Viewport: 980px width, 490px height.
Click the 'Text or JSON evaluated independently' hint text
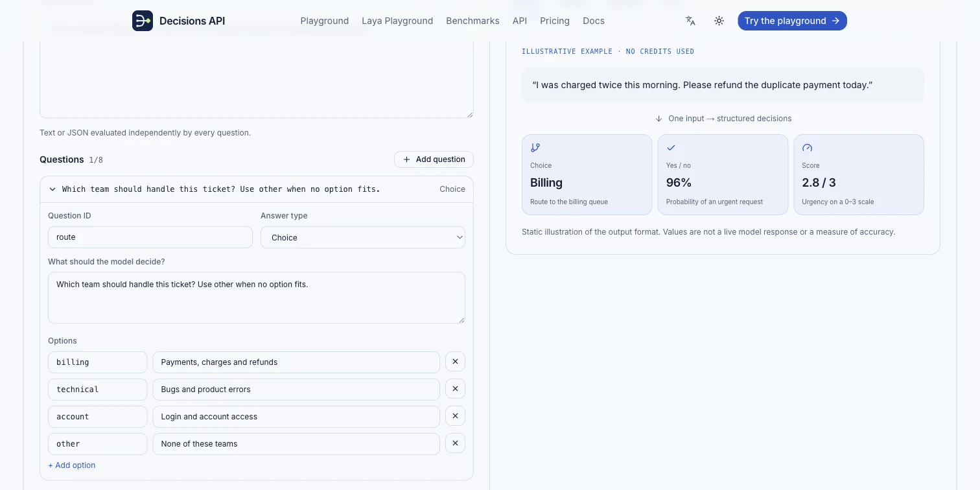click(x=145, y=133)
